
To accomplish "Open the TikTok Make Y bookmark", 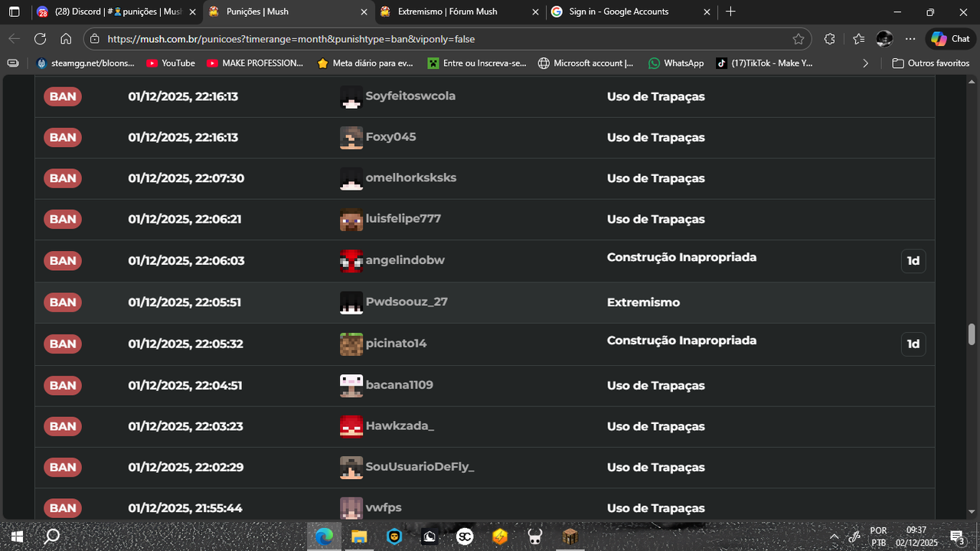I will pyautogui.click(x=764, y=64).
